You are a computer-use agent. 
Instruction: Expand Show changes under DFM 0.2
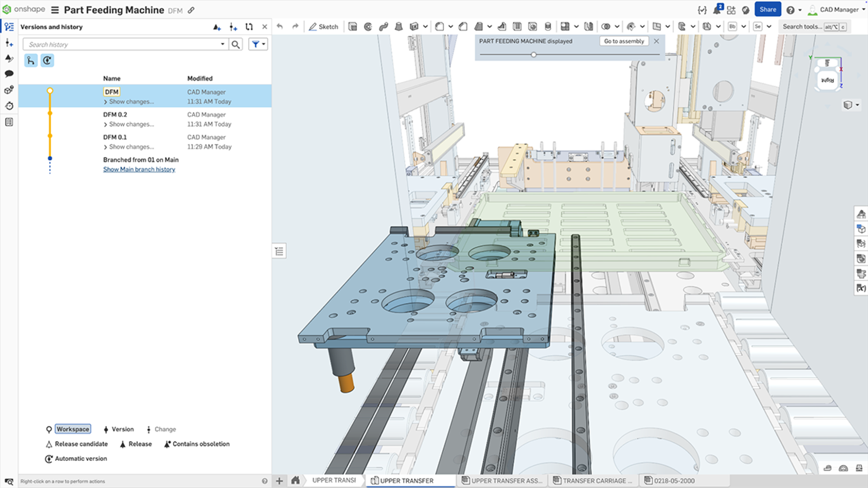tap(127, 124)
